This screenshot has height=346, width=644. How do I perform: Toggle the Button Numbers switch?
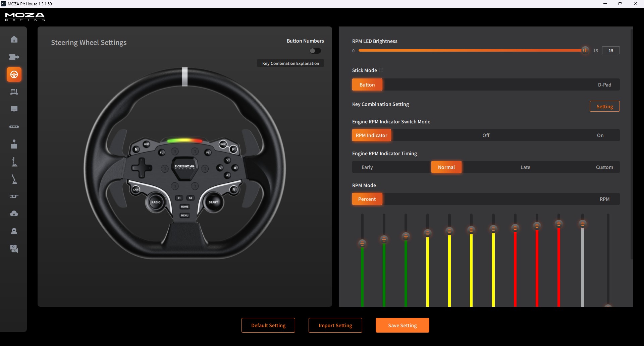click(315, 51)
